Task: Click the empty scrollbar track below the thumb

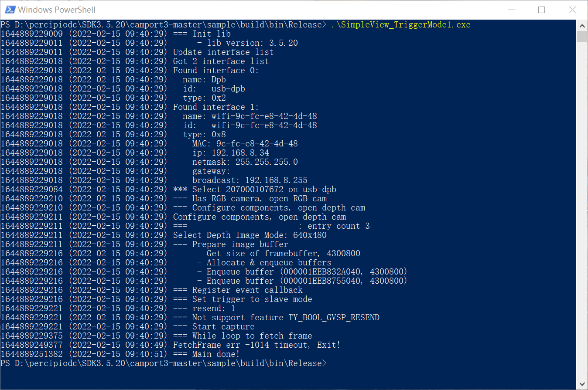Action: click(582, 209)
